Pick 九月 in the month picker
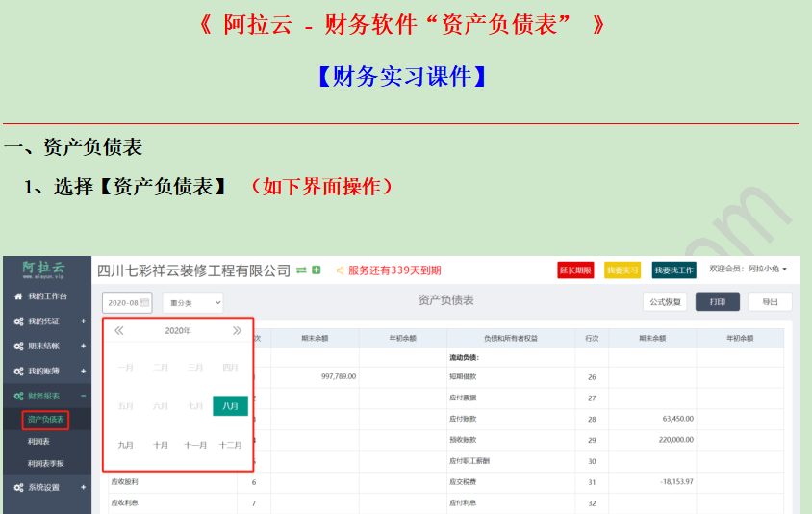The width and height of the screenshot is (812, 514). (125, 445)
